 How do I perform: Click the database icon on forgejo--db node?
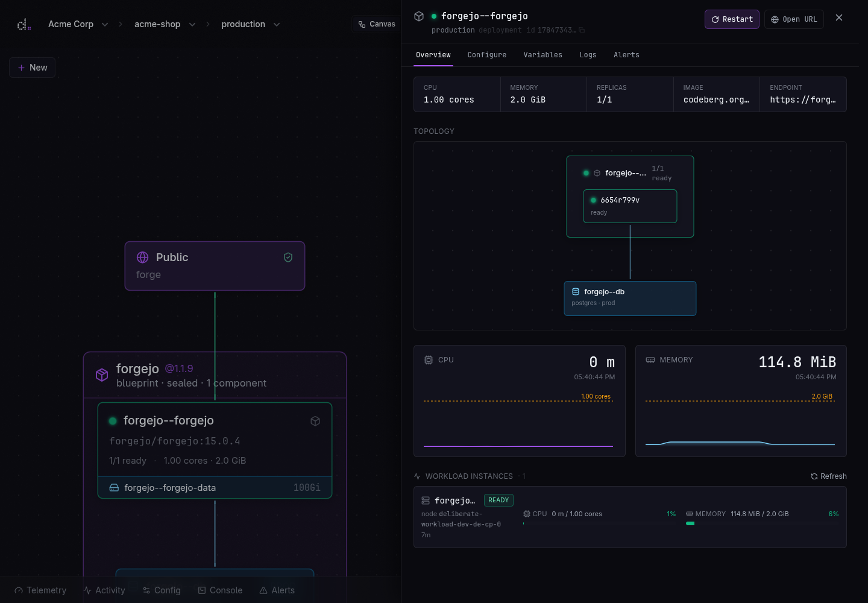(x=576, y=292)
